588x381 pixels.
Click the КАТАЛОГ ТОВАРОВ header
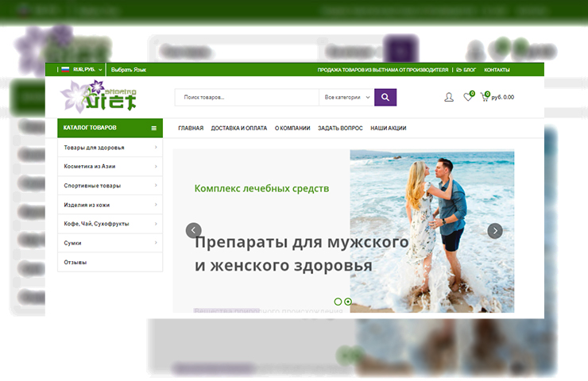(110, 128)
